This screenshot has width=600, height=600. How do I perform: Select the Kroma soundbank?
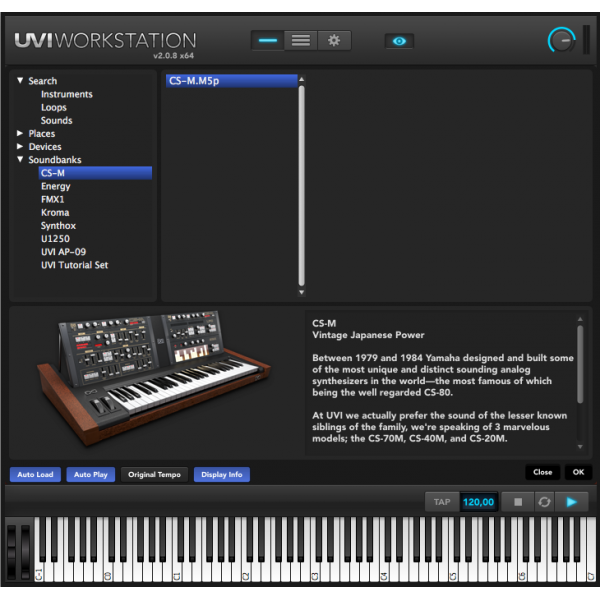pos(55,212)
